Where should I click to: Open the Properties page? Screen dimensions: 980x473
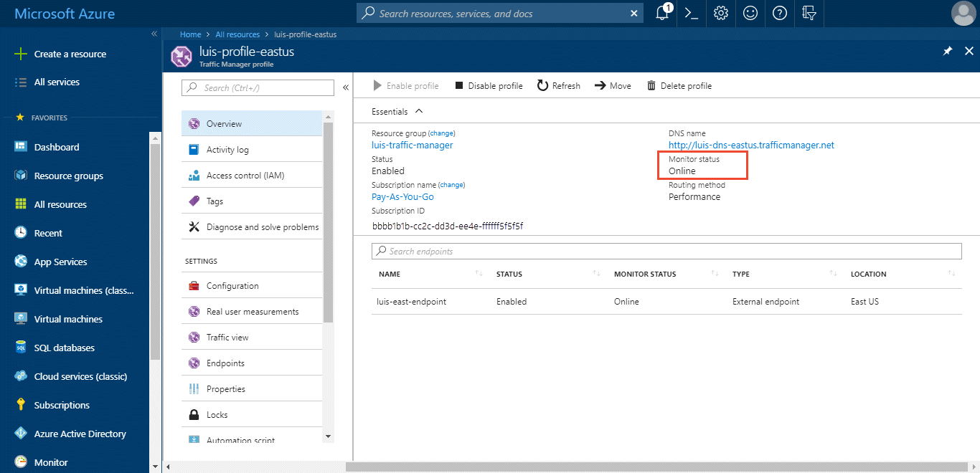252,389
